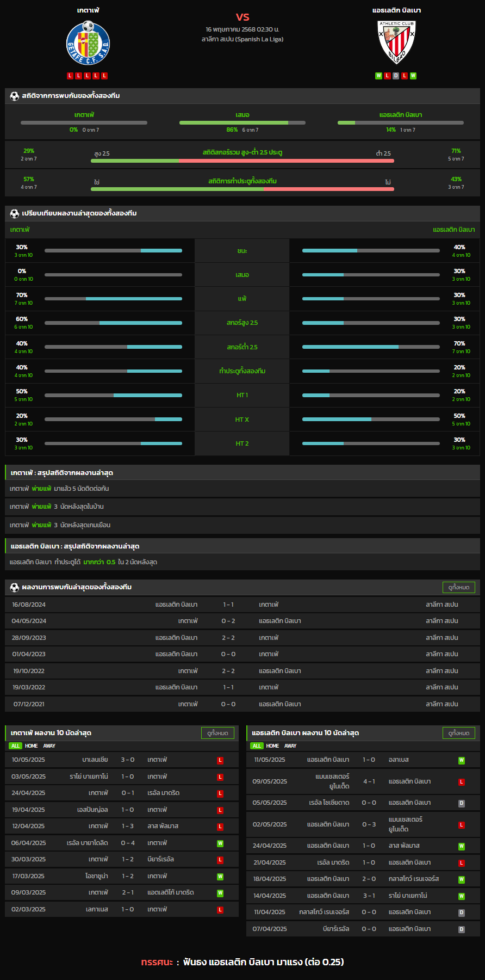Image resolution: width=485 pixels, height=980 pixels.
Task: Click the HT X comparison label
Action: pyautogui.click(x=242, y=420)
